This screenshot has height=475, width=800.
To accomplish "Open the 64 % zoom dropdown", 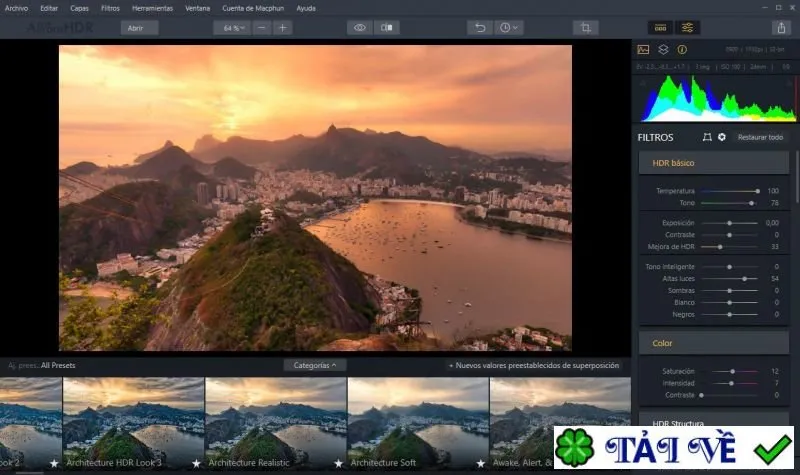I will click(234, 28).
